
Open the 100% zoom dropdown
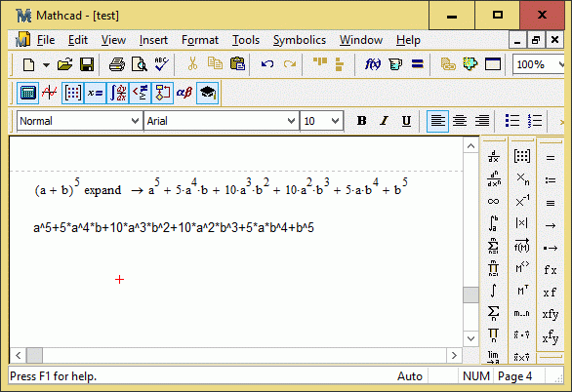(x=560, y=65)
